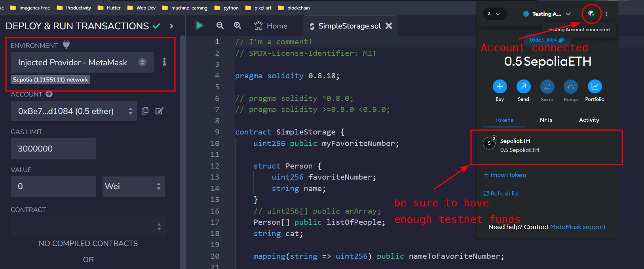The image size is (644, 269).
Task: Switch to the Activity tab
Action: click(x=589, y=120)
